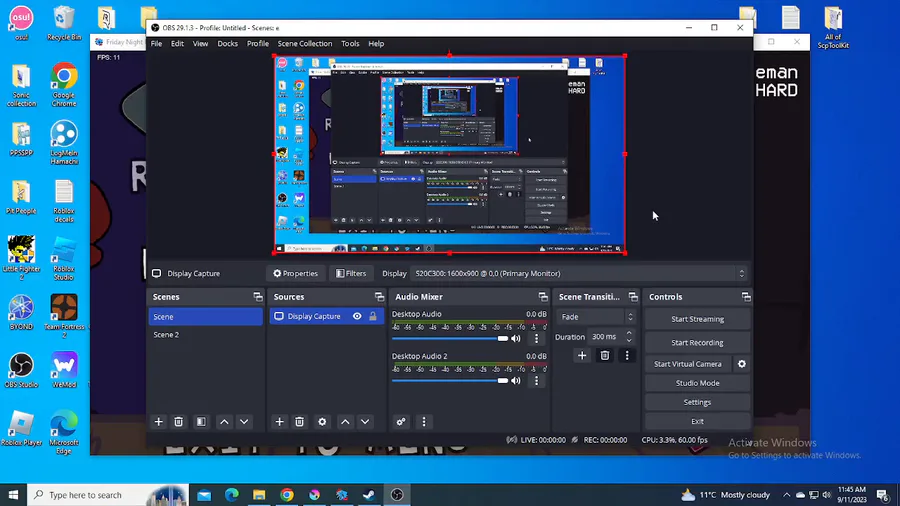Open weather widget showing 11°C
Image resolution: width=900 pixels, height=506 pixels.
726,495
